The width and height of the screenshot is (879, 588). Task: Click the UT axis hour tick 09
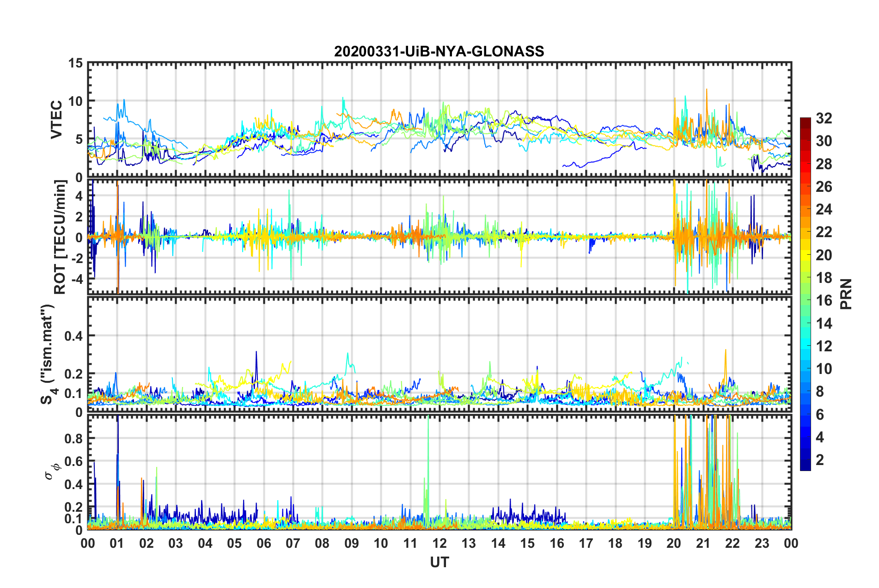[352, 544]
